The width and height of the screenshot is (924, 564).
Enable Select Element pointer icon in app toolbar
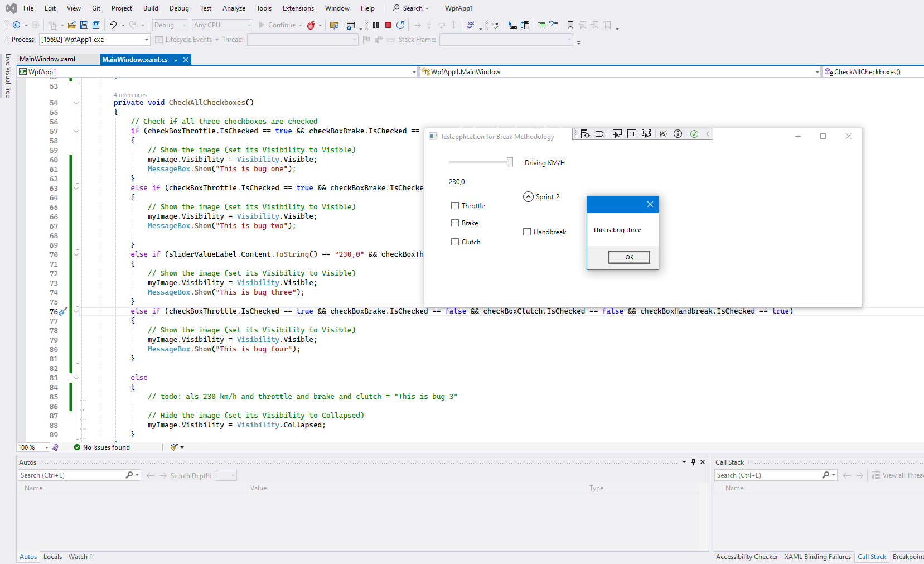(617, 134)
